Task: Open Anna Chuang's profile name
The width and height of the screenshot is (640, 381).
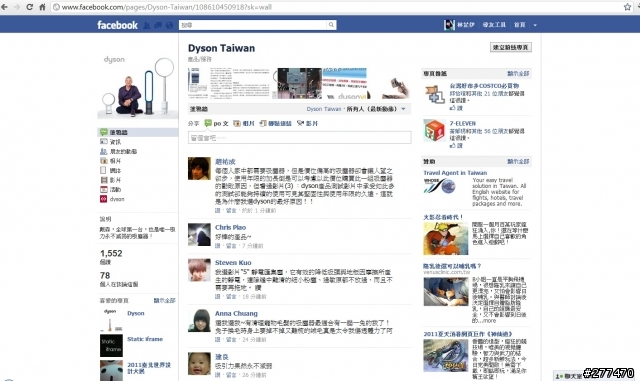Action: click(236, 314)
